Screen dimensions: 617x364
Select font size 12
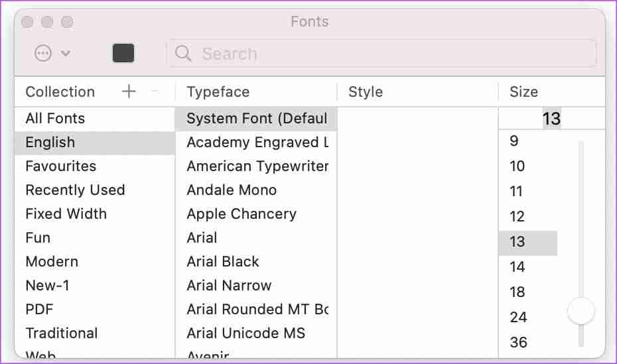tap(528, 217)
